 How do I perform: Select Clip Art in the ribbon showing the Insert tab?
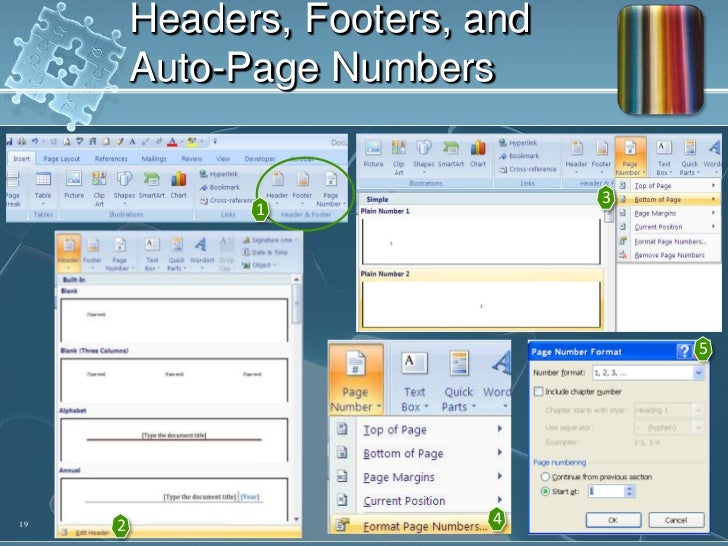[x=99, y=188]
